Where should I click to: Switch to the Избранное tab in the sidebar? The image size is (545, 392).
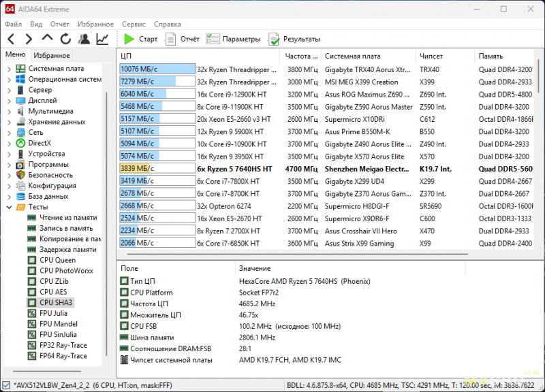[x=52, y=55]
